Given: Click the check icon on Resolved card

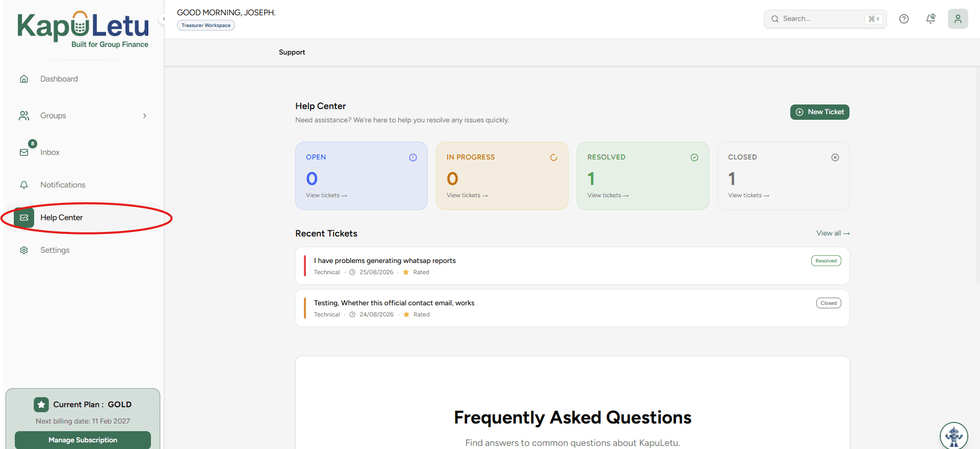Looking at the screenshot, I should coord(694,157).
